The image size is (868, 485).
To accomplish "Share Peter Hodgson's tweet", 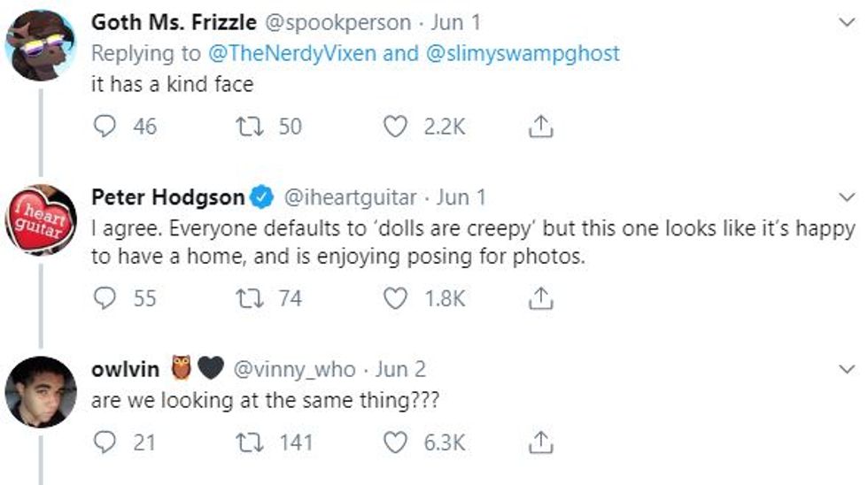I will point(539,299).
